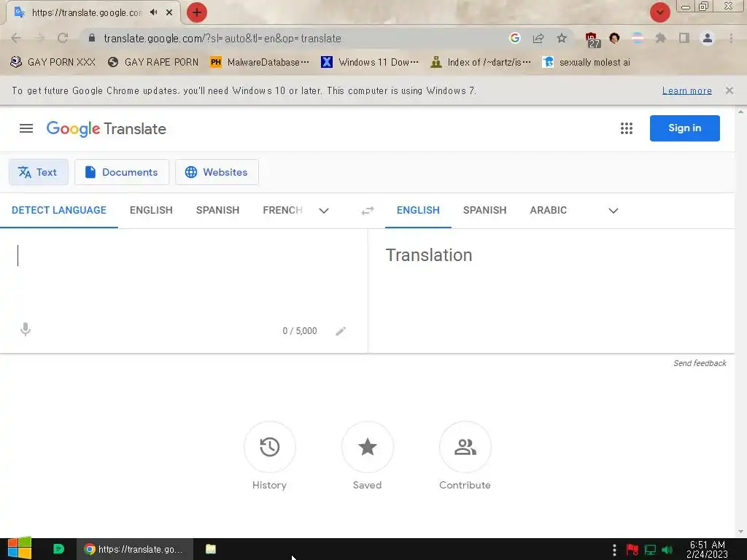Select English as target language
The height and width of the screenshot is (560, 747).
(x=418, y=210)
